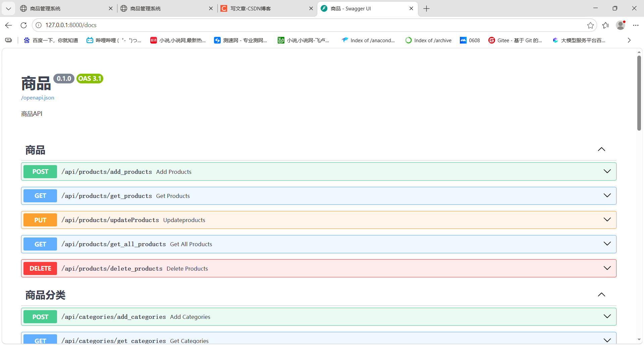The image size is (644, 345).
Task: Click the OAS 3.1 badge
Action: click(x=90, y=79)
